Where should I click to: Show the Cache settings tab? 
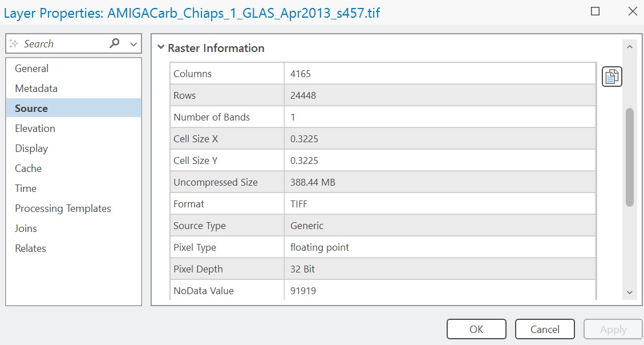(x=28, y=169)
